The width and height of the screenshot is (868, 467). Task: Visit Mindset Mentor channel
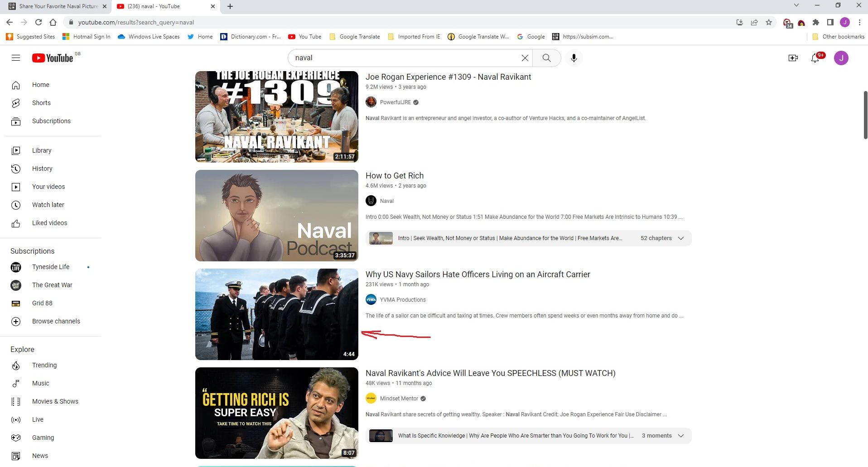(399, 399)
